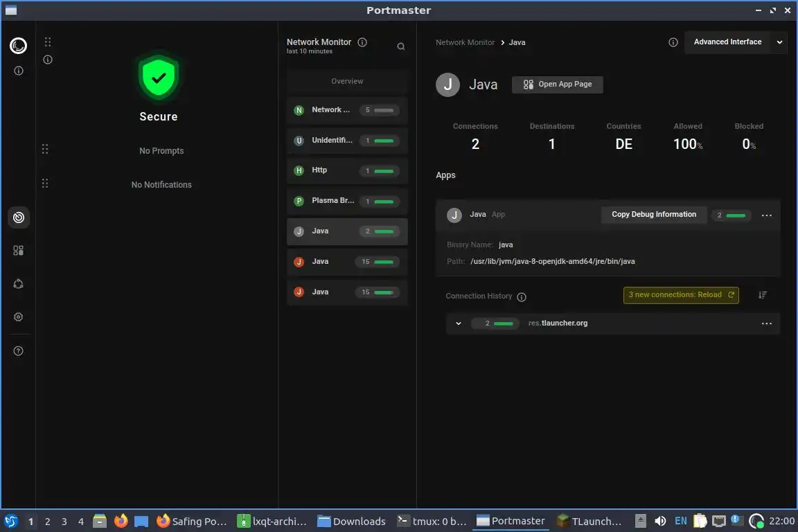Open search in the Network Monitor list
Screen dimensions: 798x532
click(x=401, y=47)
